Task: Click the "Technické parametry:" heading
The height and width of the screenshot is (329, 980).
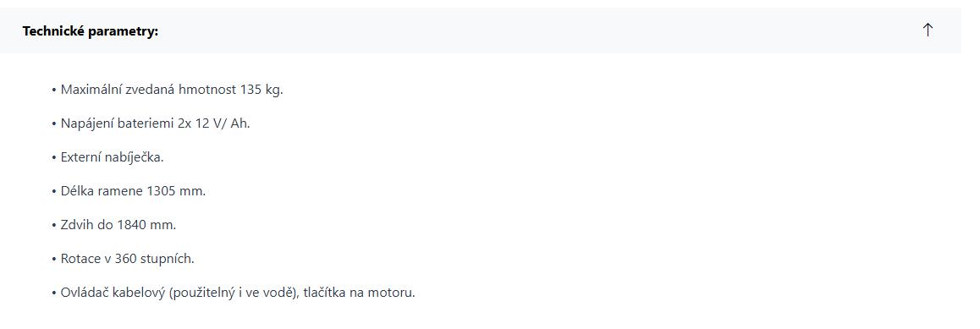Action: [x=91, y=31]
